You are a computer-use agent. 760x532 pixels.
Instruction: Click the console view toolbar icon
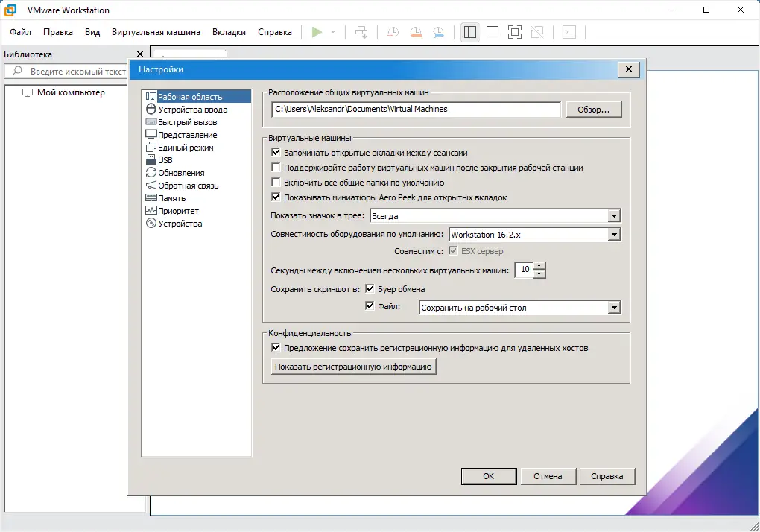pos(569,32)
